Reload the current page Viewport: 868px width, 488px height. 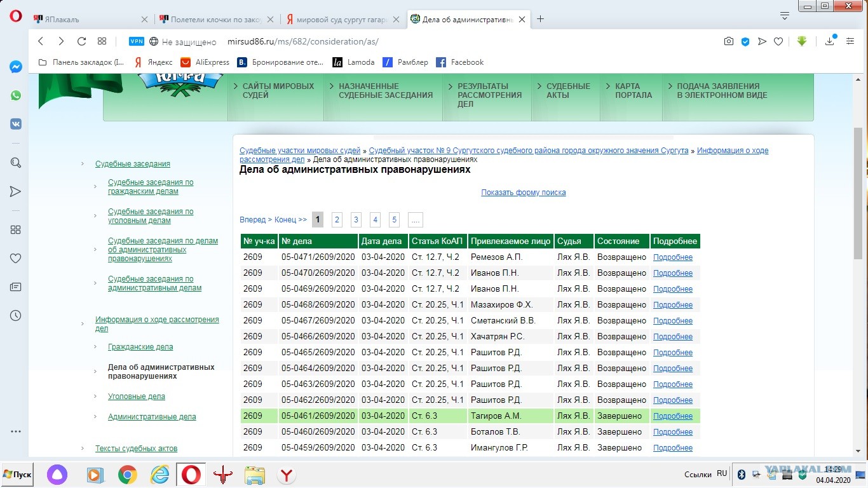point(81,41)
